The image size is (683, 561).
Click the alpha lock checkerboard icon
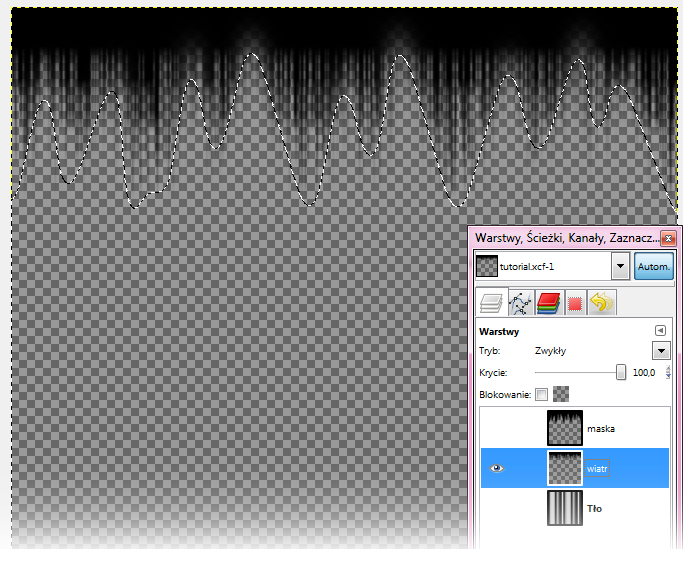coord(561,394)
